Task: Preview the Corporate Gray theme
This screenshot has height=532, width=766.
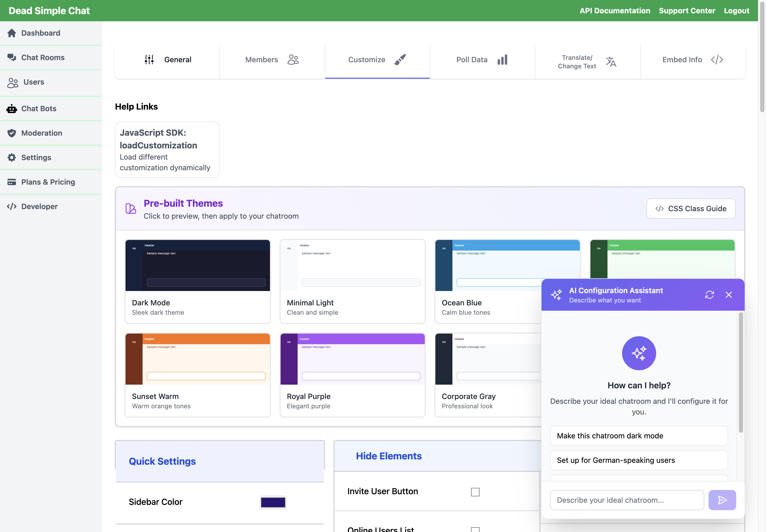Action: (488, 375)
